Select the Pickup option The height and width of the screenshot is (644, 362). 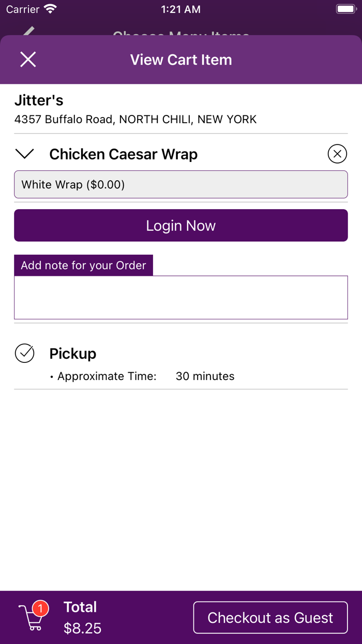[72, 353]
